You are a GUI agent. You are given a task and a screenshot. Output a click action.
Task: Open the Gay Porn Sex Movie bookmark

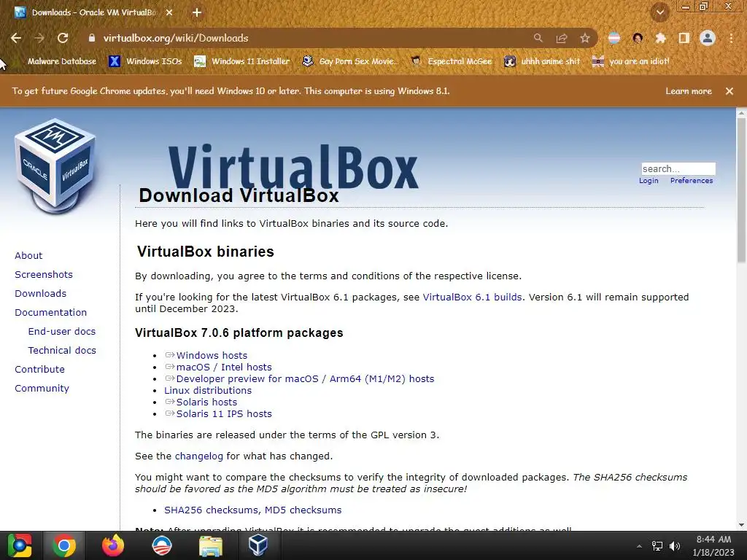pyautogui.click(x=351, y=61)
